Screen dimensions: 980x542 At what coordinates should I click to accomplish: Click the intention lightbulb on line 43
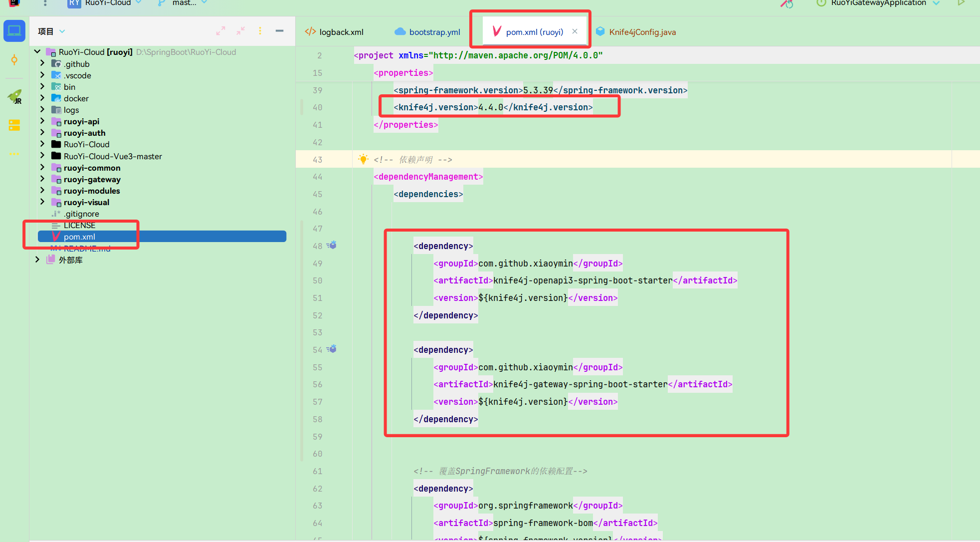coord(363,159)
